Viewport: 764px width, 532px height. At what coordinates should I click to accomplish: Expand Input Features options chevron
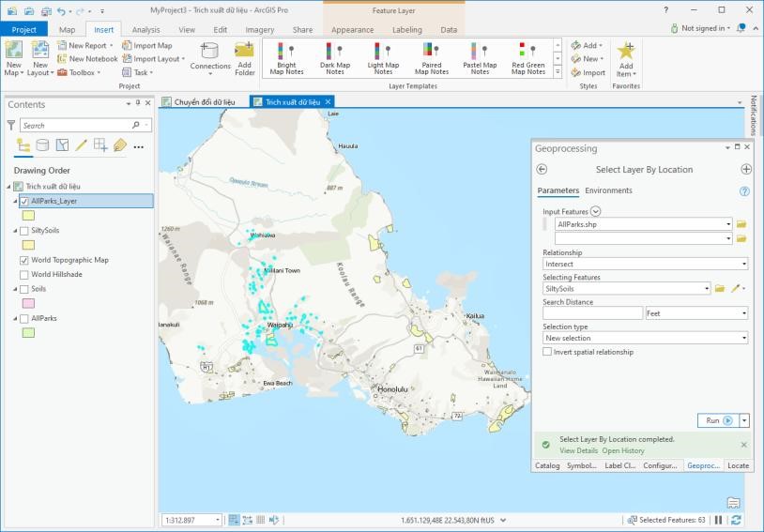[595, 211]
